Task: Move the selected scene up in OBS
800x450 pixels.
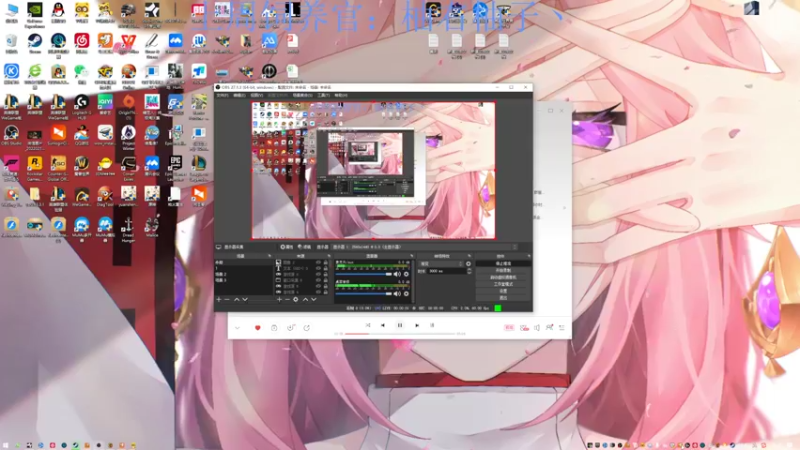Action: (237, 299)
